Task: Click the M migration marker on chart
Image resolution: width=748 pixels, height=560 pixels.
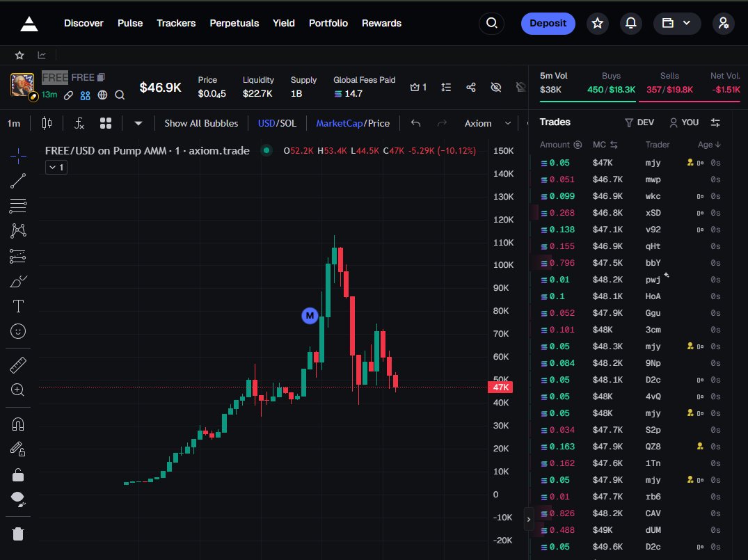Action: [x=310, y=315]
